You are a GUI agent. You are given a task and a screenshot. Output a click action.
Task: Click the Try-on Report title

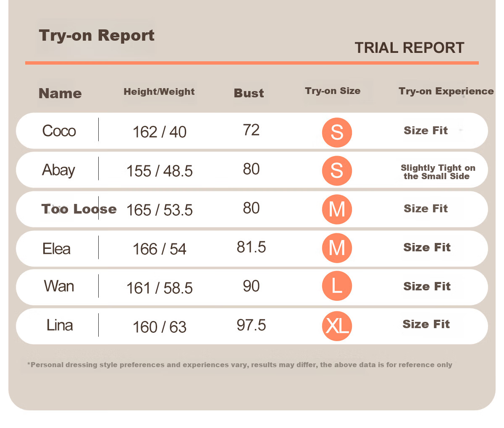[97, 36]
